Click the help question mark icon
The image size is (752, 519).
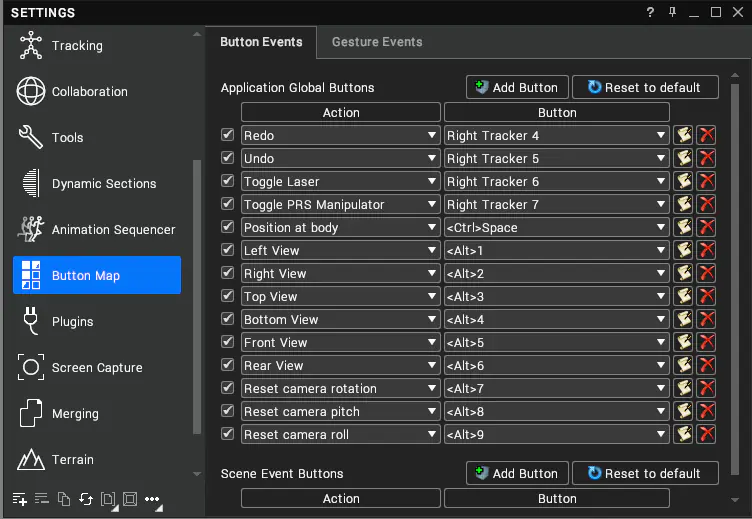point(650,12)
